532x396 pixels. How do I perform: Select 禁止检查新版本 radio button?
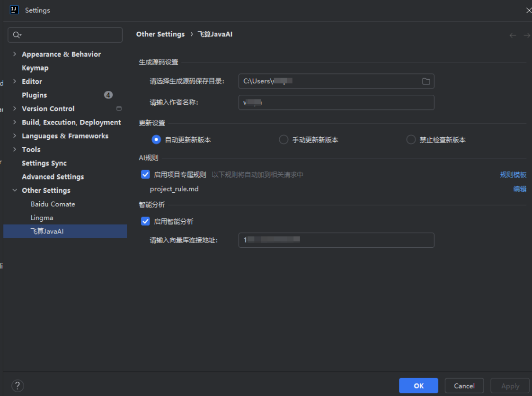411,140
